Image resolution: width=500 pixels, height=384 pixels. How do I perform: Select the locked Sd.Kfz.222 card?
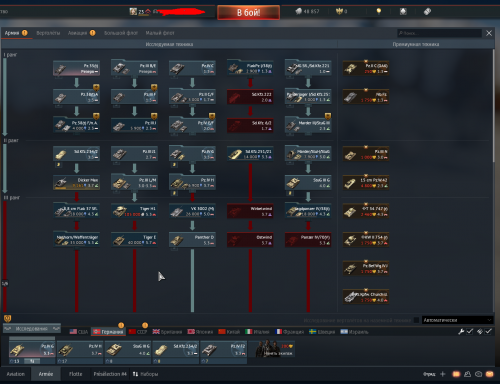coord(250,97)
